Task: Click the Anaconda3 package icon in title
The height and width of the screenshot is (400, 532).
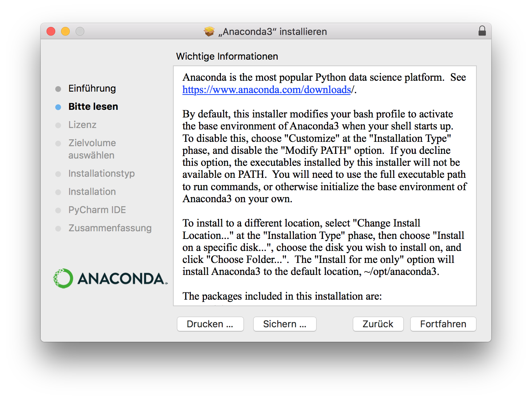Action: pyautogui.click(x=209, y=32)
